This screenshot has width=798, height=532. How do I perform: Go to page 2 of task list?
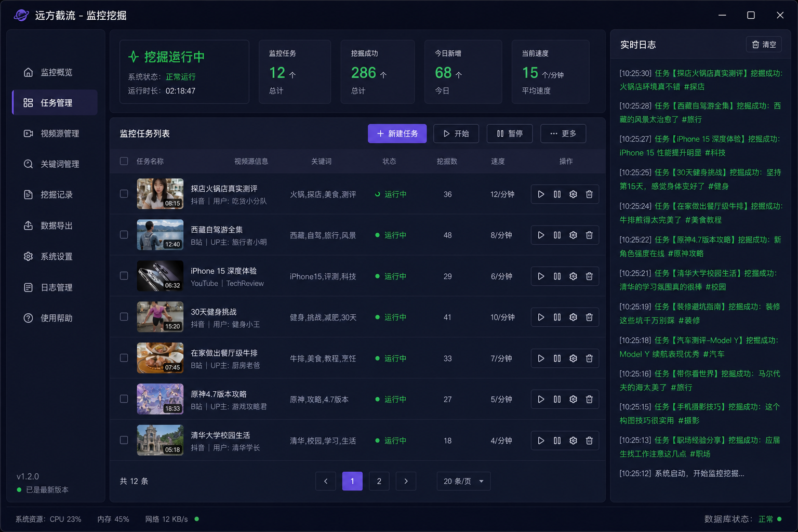(x=379, y=481)
